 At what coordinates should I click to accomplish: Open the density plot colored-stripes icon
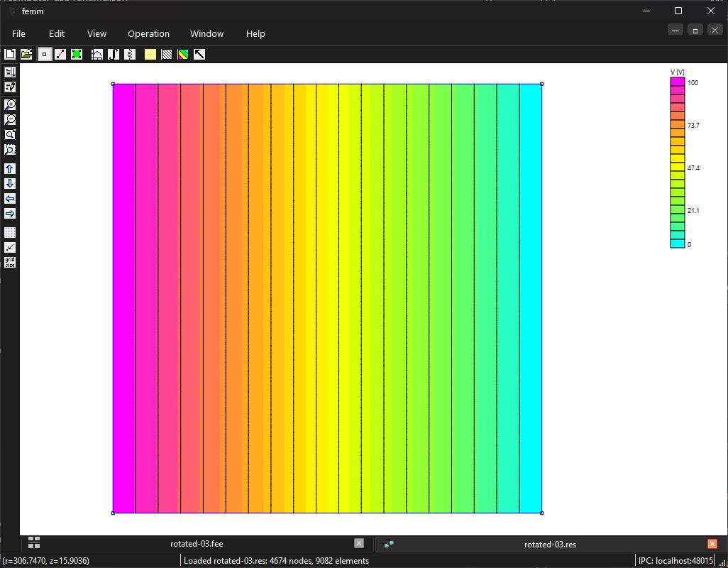coord(183,55)
